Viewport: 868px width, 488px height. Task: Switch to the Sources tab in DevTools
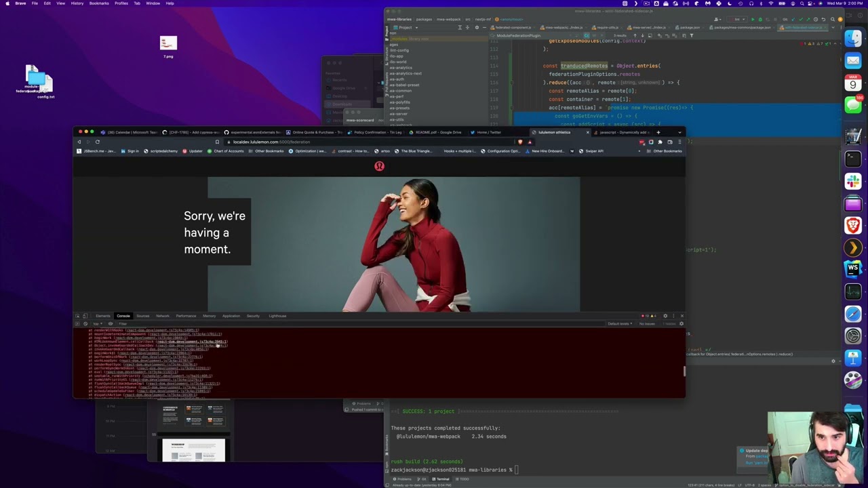point(143,316)
